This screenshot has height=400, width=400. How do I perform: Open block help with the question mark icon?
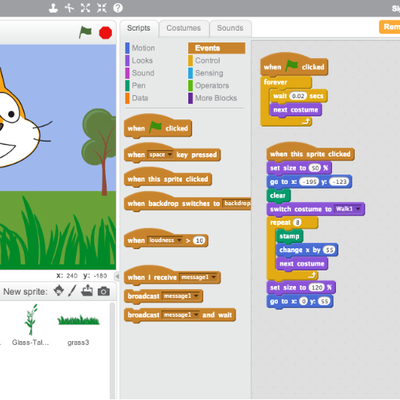118,8
